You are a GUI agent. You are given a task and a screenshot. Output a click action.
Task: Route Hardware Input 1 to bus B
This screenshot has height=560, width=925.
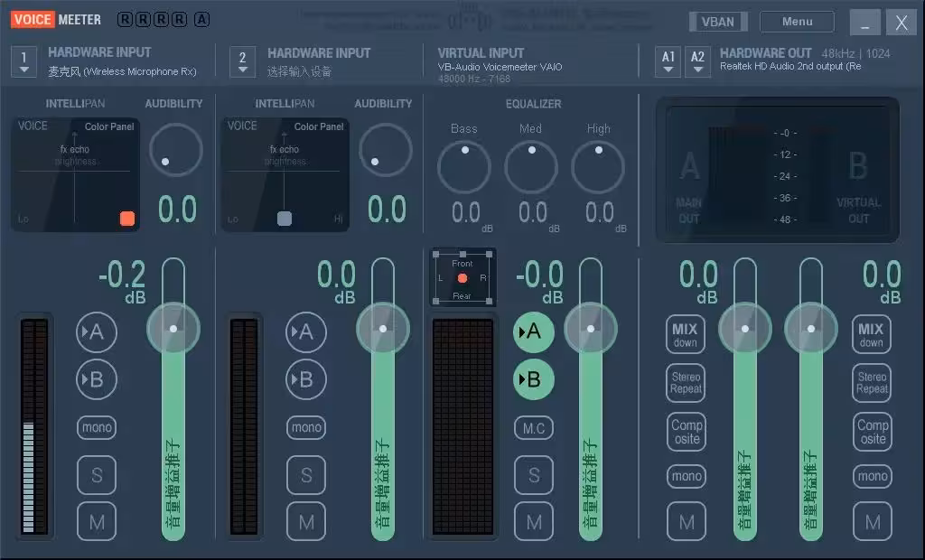[96, 379]
